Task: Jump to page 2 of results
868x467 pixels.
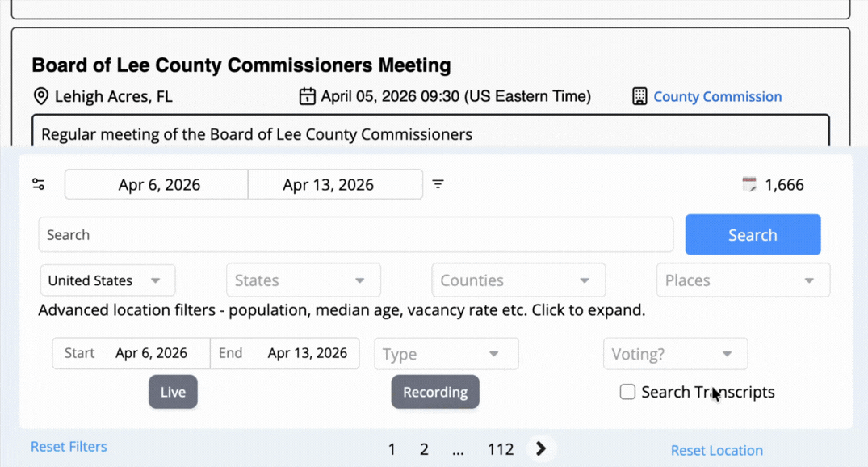Action: 424,449
